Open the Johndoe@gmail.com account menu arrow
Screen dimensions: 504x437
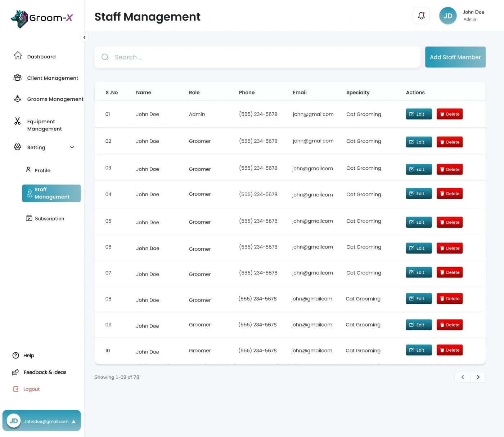pyautogui.click(x=74, y=422)
